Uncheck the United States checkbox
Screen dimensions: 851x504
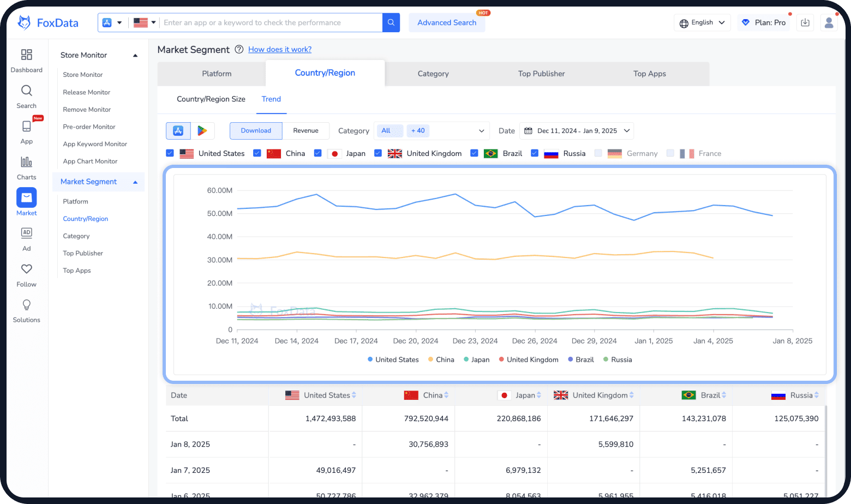[x=170, y=153]
